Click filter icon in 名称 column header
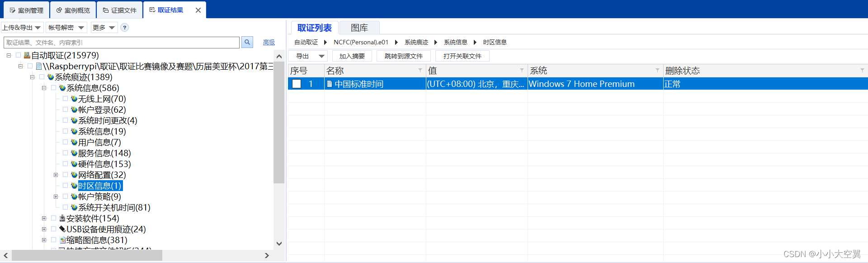This screenshot has height=263, width=868. (x=420, y=70)
